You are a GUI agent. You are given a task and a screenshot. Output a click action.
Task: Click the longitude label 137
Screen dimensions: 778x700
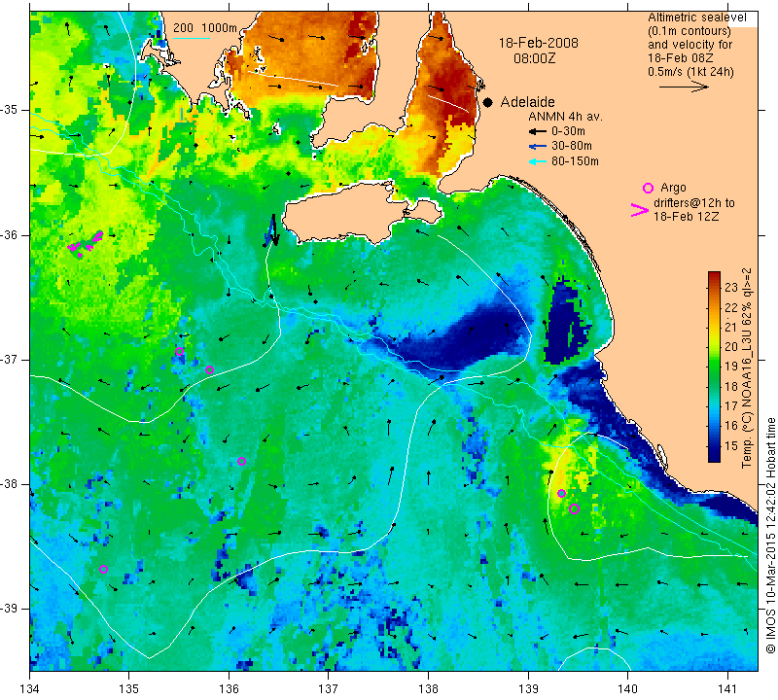(329, 688)
